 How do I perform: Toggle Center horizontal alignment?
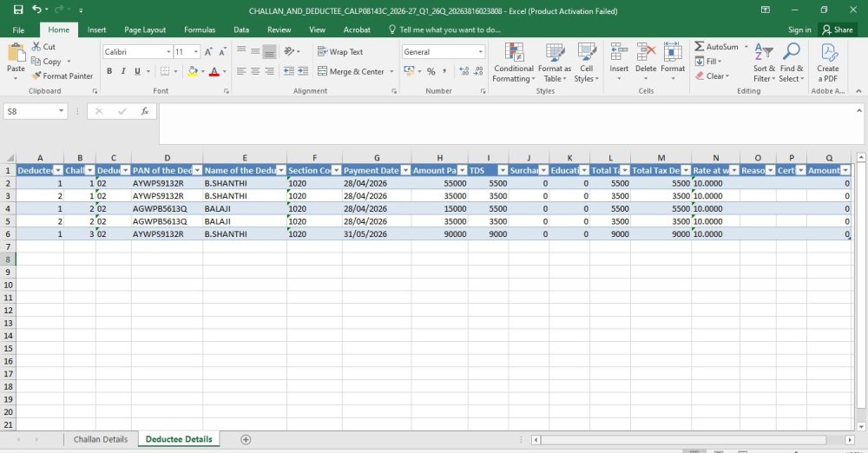[255, 71]
